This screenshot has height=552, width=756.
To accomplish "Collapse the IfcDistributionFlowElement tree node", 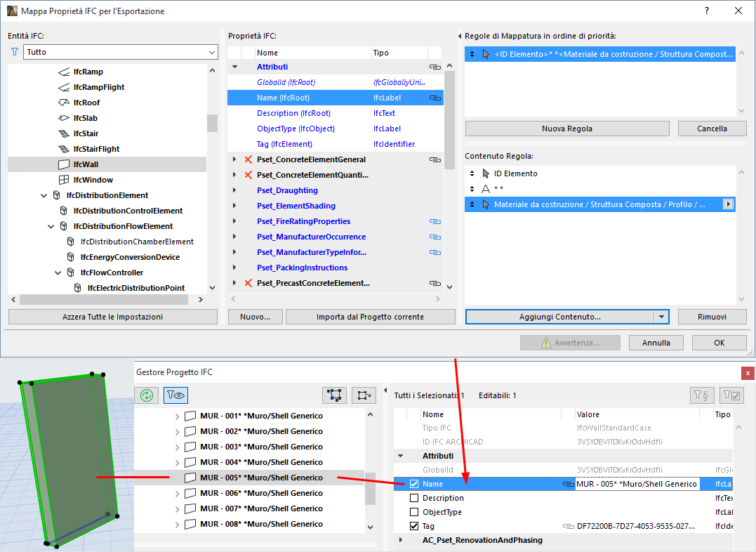I will coord(51,226).
